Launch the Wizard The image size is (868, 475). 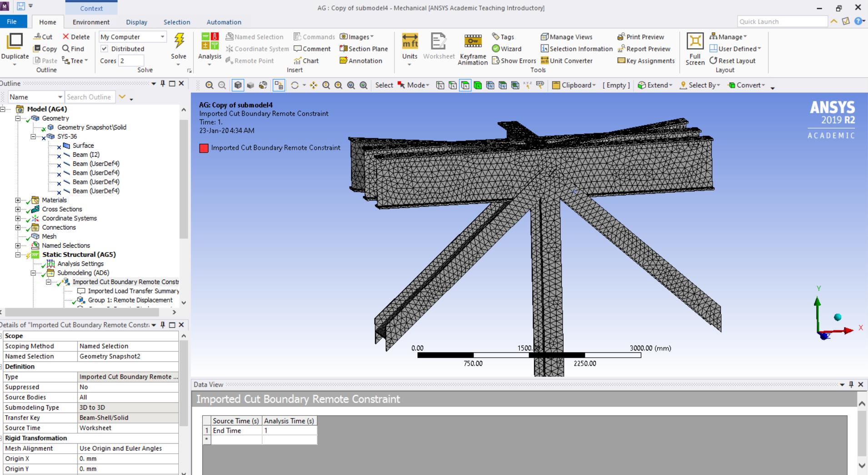pyautogui.click(x=507, y=49)
